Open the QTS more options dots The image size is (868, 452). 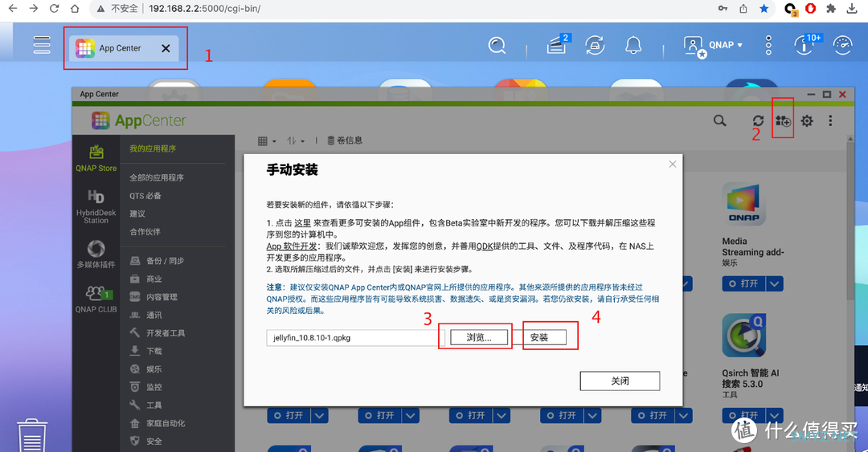pyautogui.click(x=768, y=46)
